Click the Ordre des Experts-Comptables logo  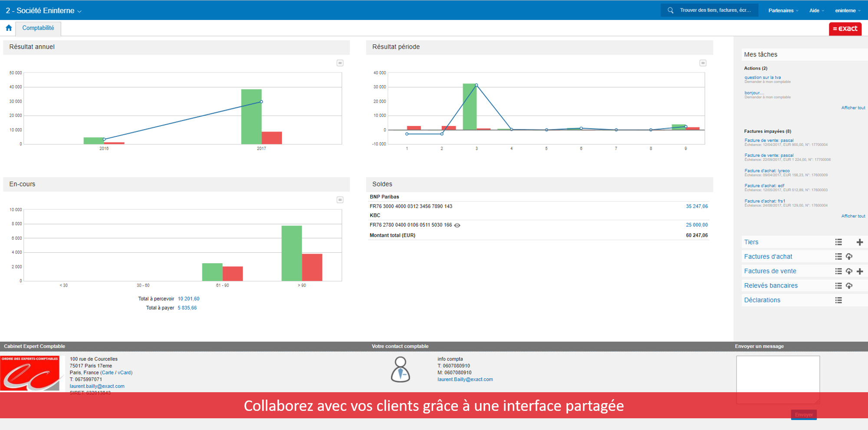(x=30, y=374)
